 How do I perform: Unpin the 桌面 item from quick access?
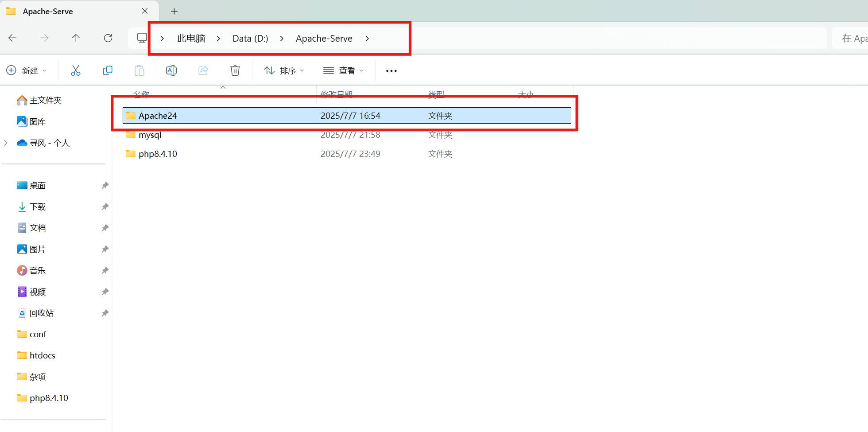pyautogui.click(x=105, y=185)
